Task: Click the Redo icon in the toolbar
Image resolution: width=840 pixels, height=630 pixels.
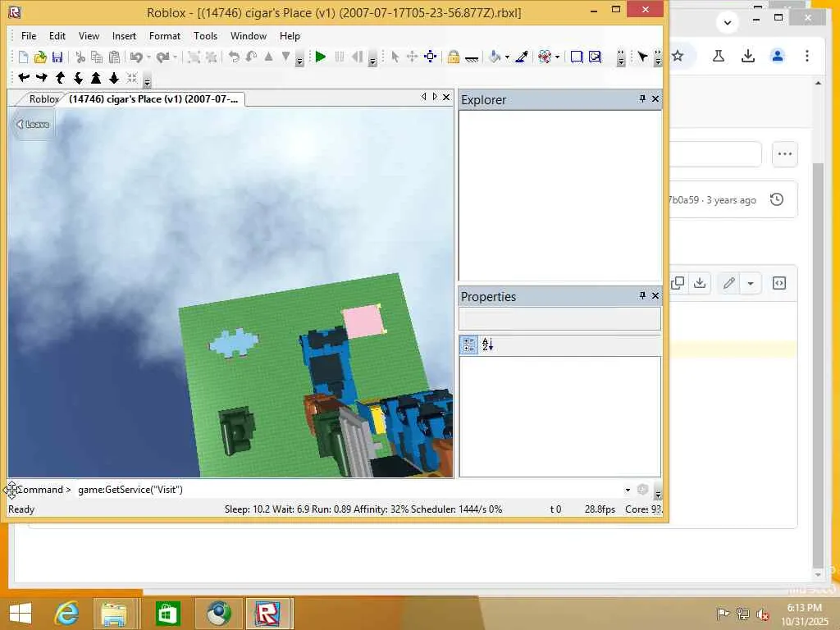Action: point(163,57)
